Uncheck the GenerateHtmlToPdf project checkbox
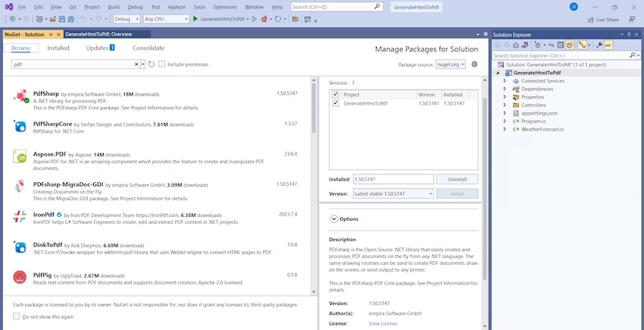This screenshot has height=330, width=644. click(336, 103)
